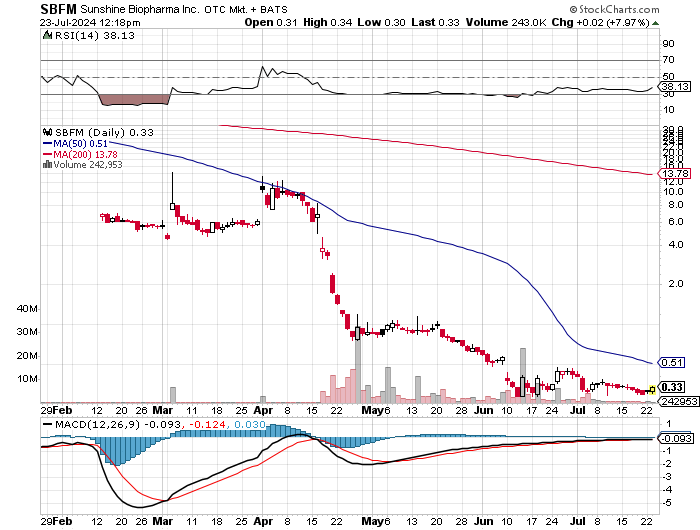
Task: Click the Last 0.33 value in header
Action: 435,22
